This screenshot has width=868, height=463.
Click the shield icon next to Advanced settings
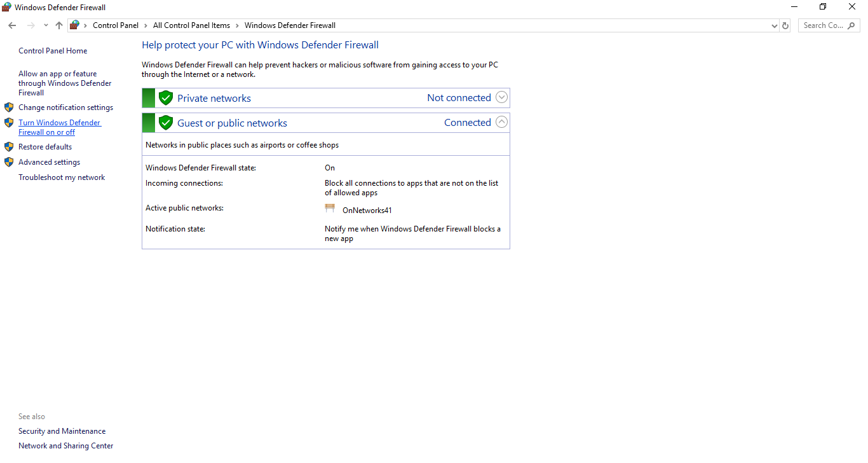point(9,162)
